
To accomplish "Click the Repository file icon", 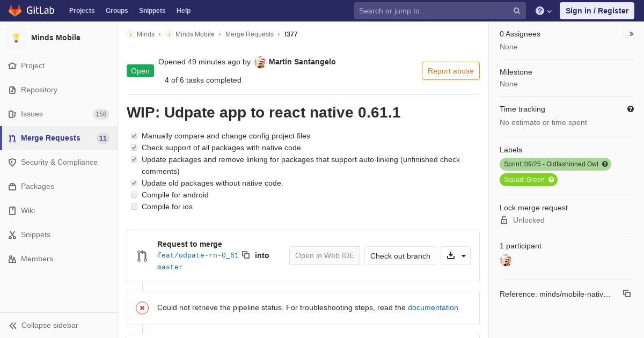I will (x=12, y=90).
